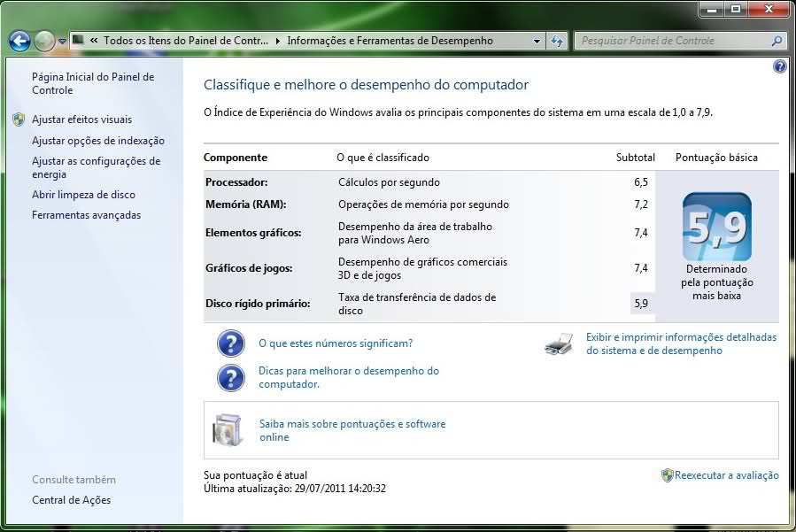This screenshot has width=796, height=532.
Task: Open 'O que estes números significam?' link
Action: pyautogui.click(x=336, y=343)
